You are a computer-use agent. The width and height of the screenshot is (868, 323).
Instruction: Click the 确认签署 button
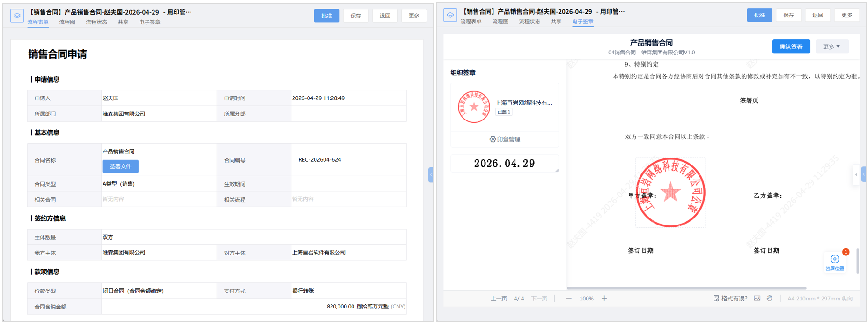pyautogui.click(x=791, y=46)
